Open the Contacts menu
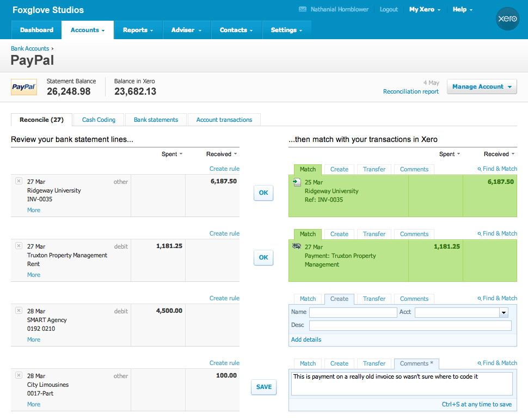This screenshot has height=420, width=528. tap(236, 30)
